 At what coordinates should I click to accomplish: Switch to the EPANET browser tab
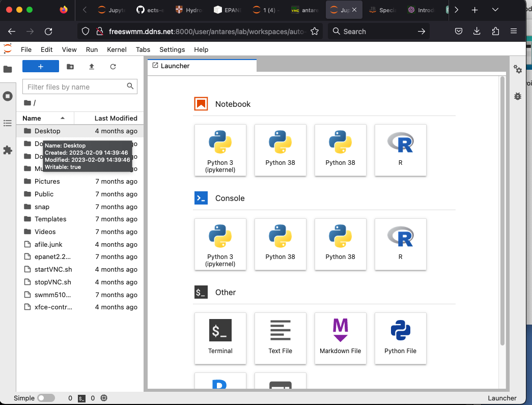point(229,10)
